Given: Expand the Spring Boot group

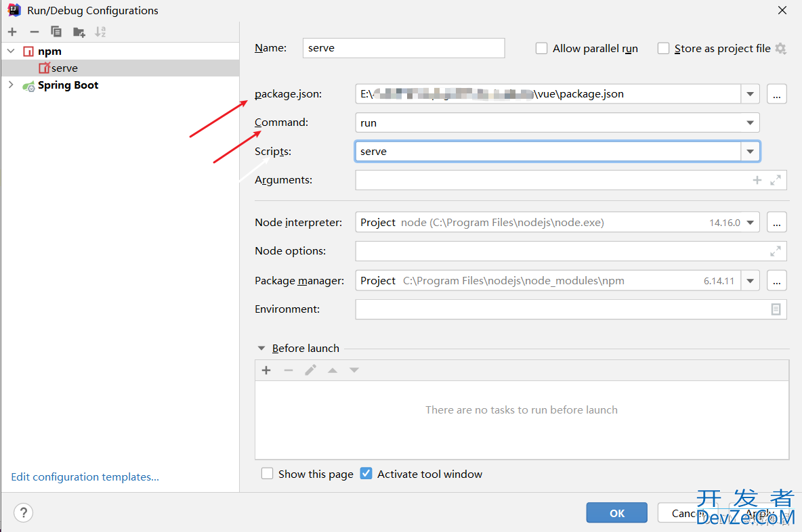Looking at the screenshot, I should click(x=11, y=85).
